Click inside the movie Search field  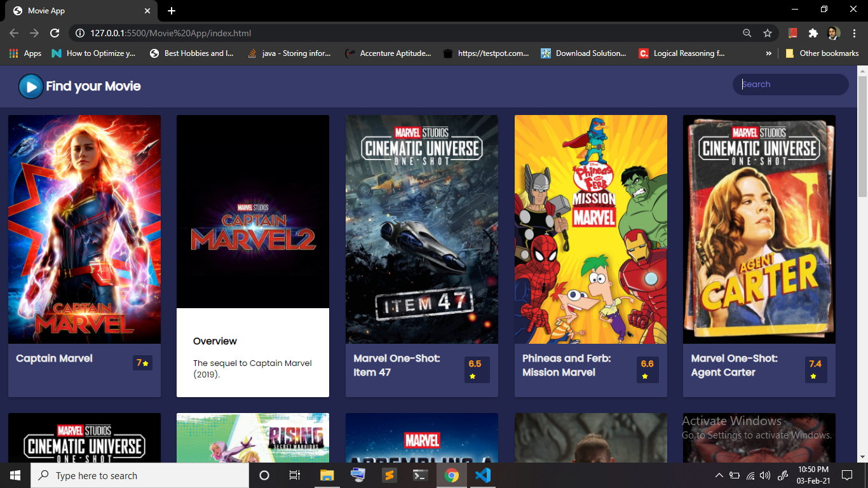pos(790,84)
